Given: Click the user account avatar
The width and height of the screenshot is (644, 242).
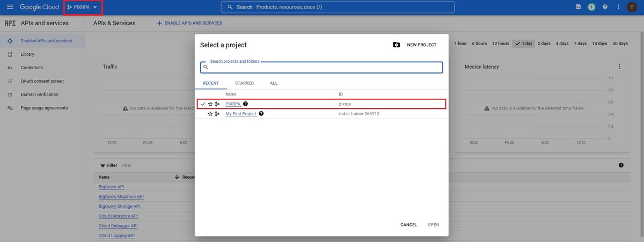Looking at the screenshot, I should [632, 7].
